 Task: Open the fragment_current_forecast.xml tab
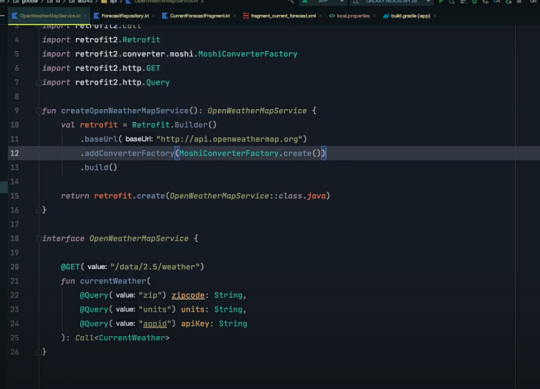pos(283,16)
